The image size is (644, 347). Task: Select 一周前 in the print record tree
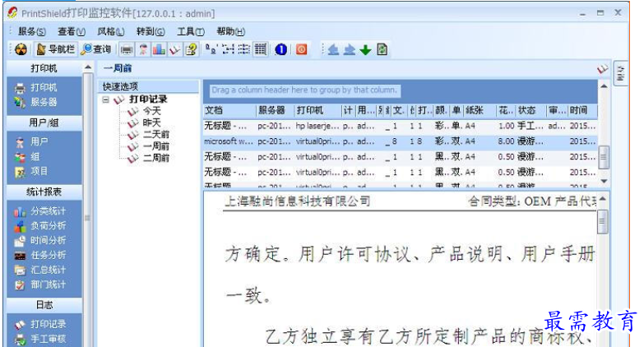point(156,146)
